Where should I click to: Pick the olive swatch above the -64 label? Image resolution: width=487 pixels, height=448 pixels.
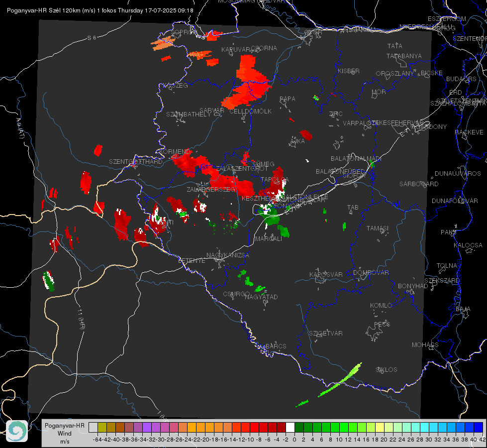[x=102, y=427]
